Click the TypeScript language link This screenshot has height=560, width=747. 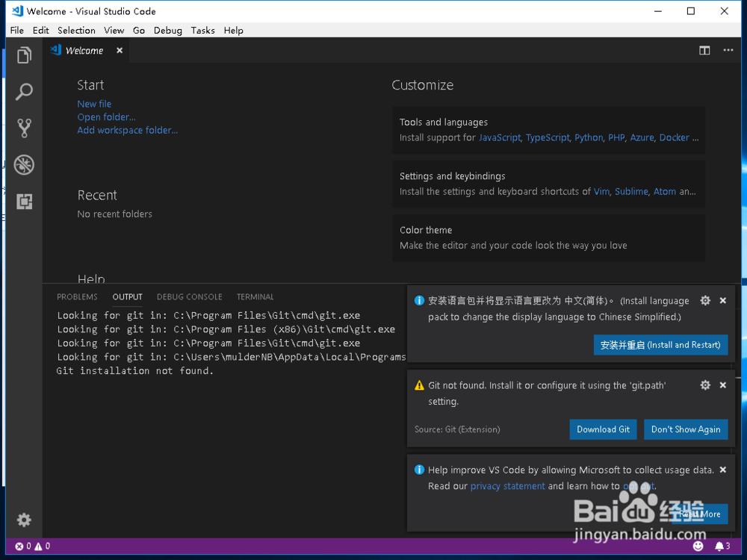click(x=548, y=137)
